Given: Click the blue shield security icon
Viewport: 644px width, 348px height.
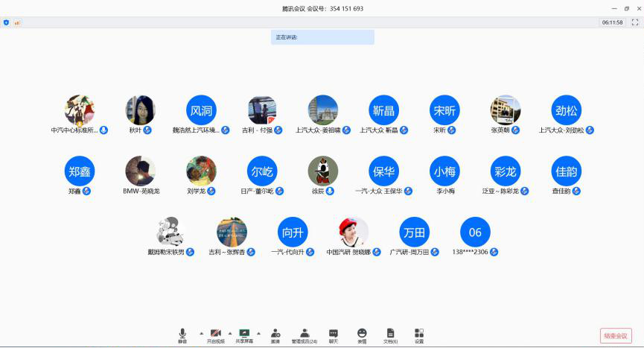Looking at the screenshot, I should point(7,22).
